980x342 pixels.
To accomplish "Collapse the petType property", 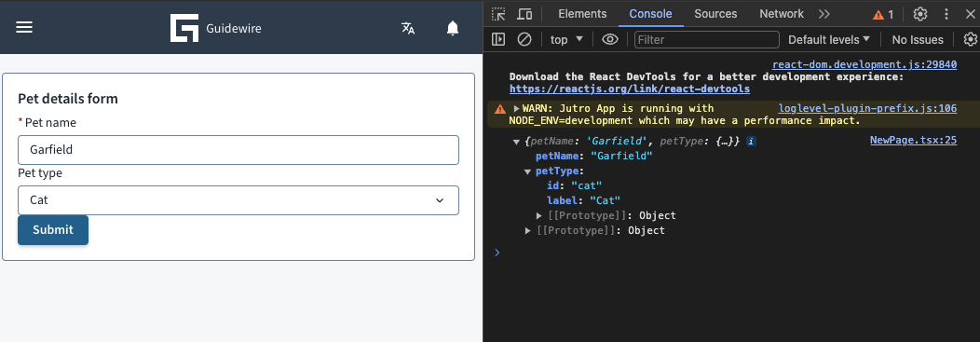I will point(528,171).
